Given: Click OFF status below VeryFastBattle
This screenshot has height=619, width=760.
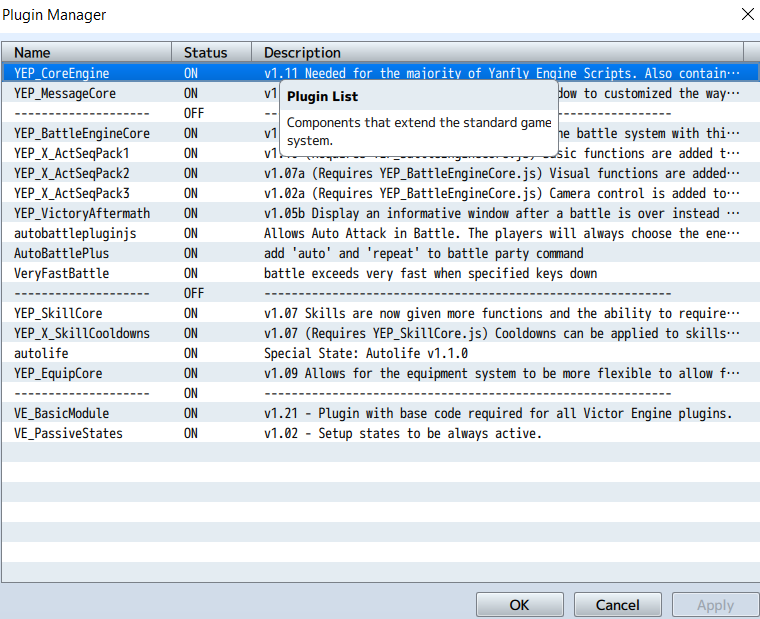Looking at the screenshot, I should click(194, 293).
